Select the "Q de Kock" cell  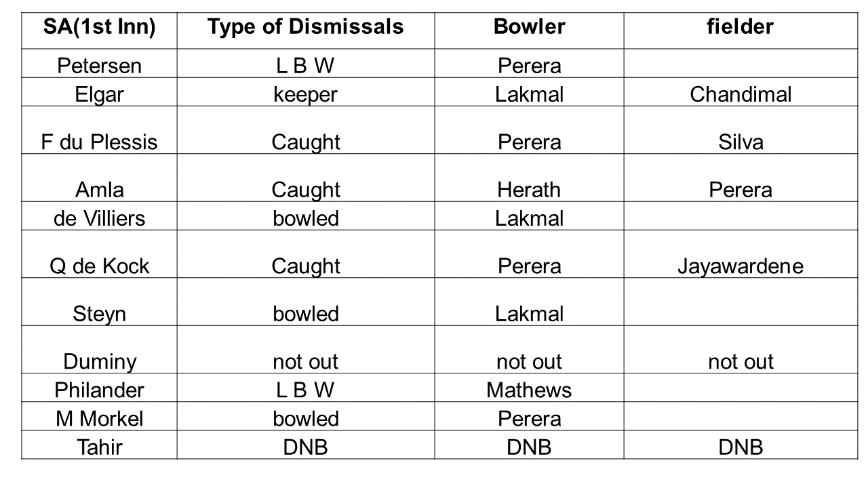99,266
